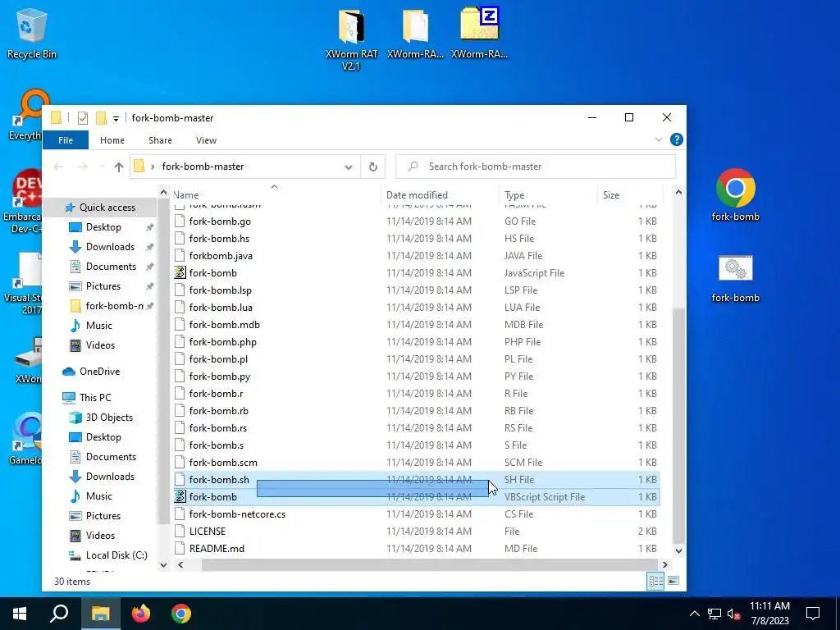
Task: Click File Explorer taskbar icon
Action: pyautogui.click(x=100, y=614)
